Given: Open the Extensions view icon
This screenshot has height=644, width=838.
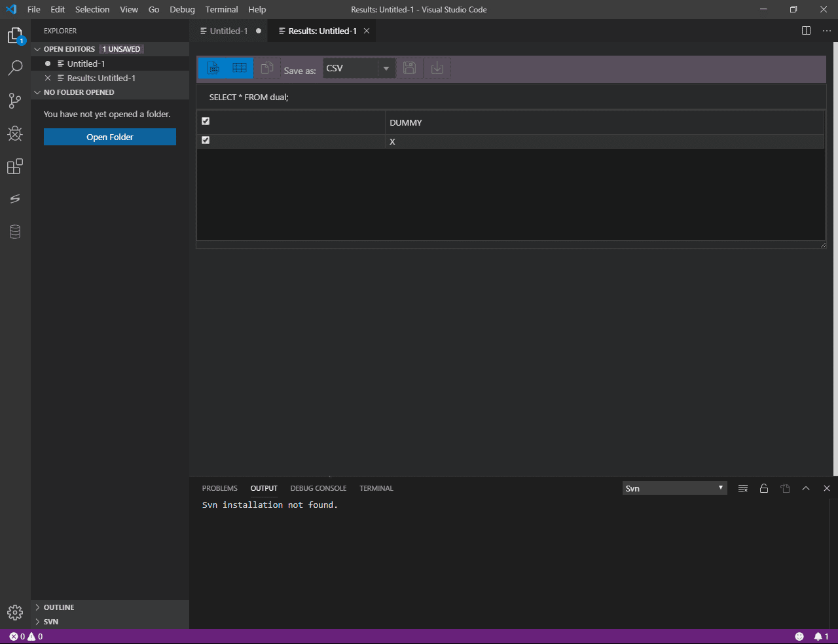Looking at the screenshot, I should [15, 166].
